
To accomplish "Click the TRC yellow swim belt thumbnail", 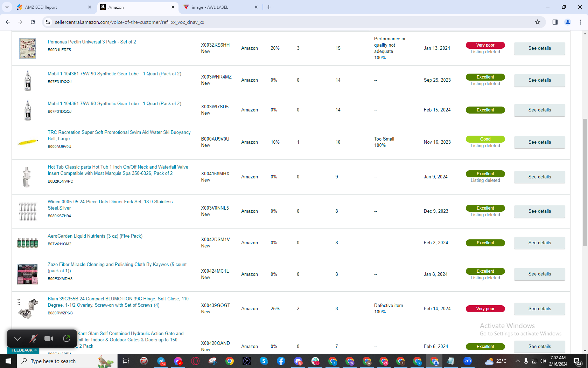I will (28, 142).
